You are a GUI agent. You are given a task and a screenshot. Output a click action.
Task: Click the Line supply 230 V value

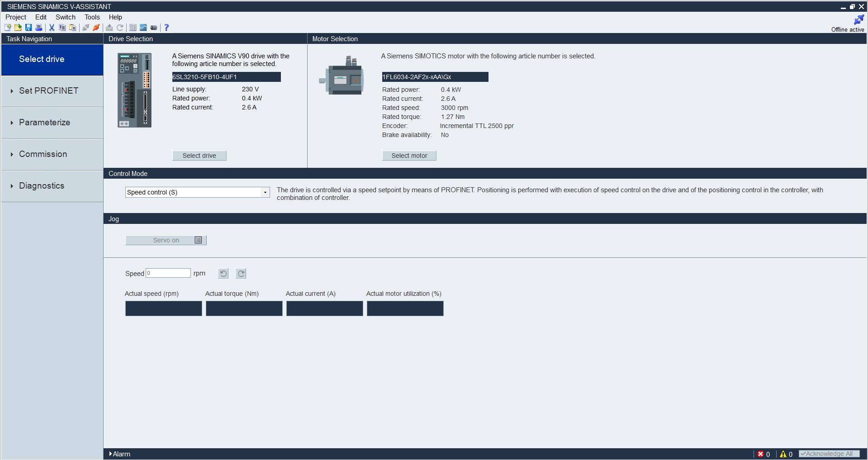pyautogui.click(x=250, y=89)
